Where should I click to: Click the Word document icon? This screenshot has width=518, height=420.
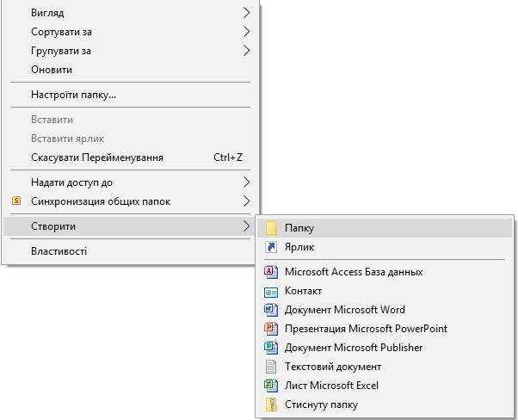pyautogui.click(x=271, y=310)
